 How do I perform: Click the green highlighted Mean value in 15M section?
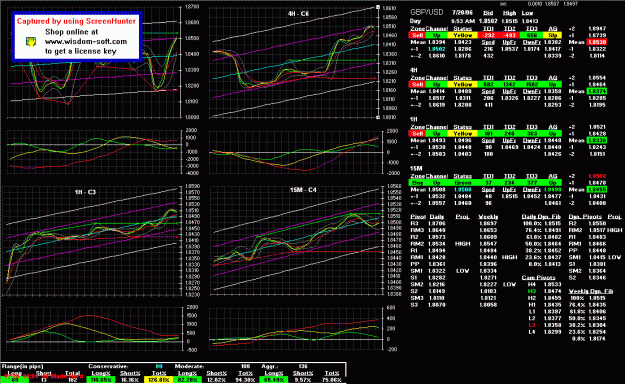pos(597,190)
